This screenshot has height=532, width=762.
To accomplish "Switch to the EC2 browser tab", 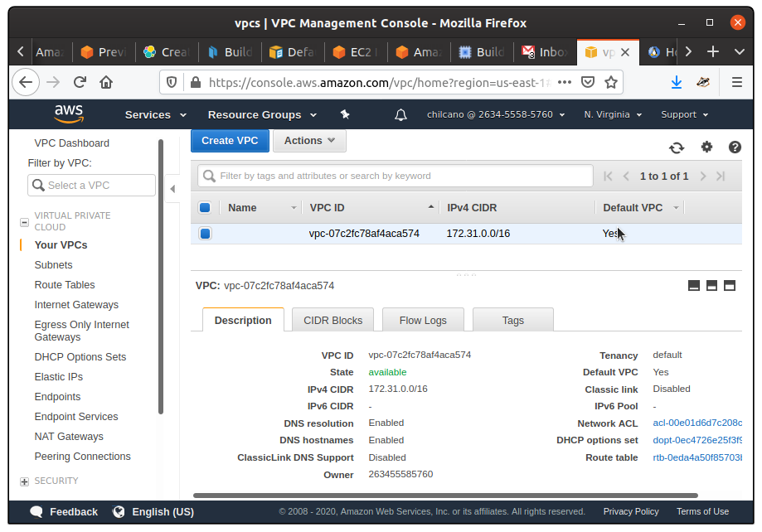I will tap(357, 52).
